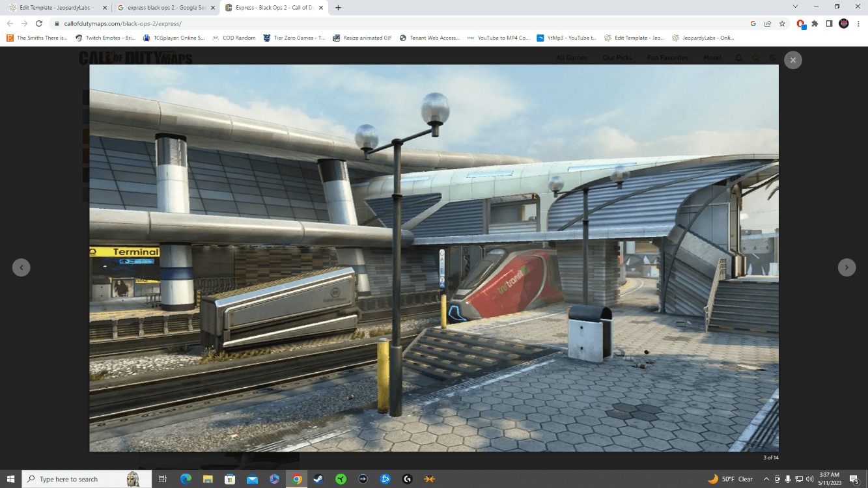
Task: Close the Google Search tab
Action: [212, 8]
